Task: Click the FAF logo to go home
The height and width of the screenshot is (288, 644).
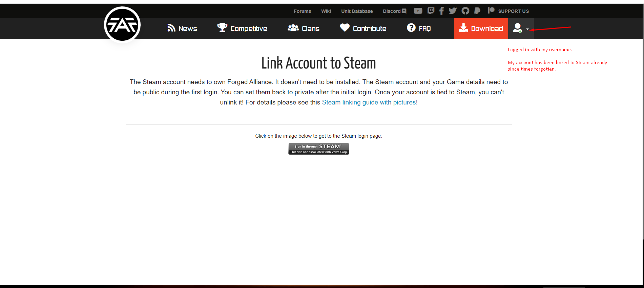Action: tap(122, 25)
